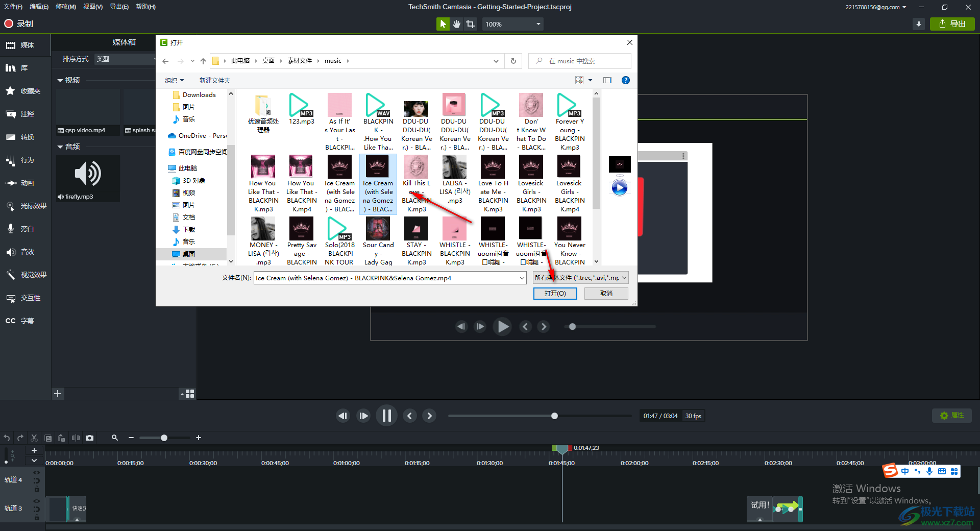Click the cut scissors tool in timeline toolbar
The width and height of the screenshot is (980, 531).
34,438
